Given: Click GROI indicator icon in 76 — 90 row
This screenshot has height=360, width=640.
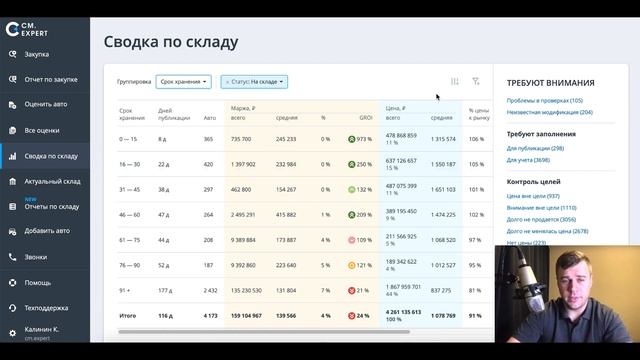Looking at the screenshot, I should click(351, 265).
